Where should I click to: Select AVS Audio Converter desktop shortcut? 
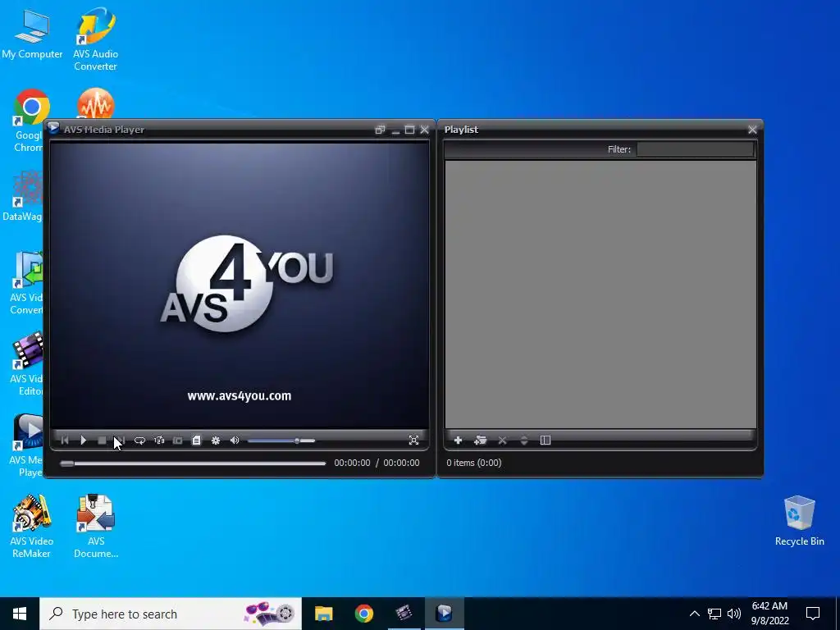click(96, 39)
